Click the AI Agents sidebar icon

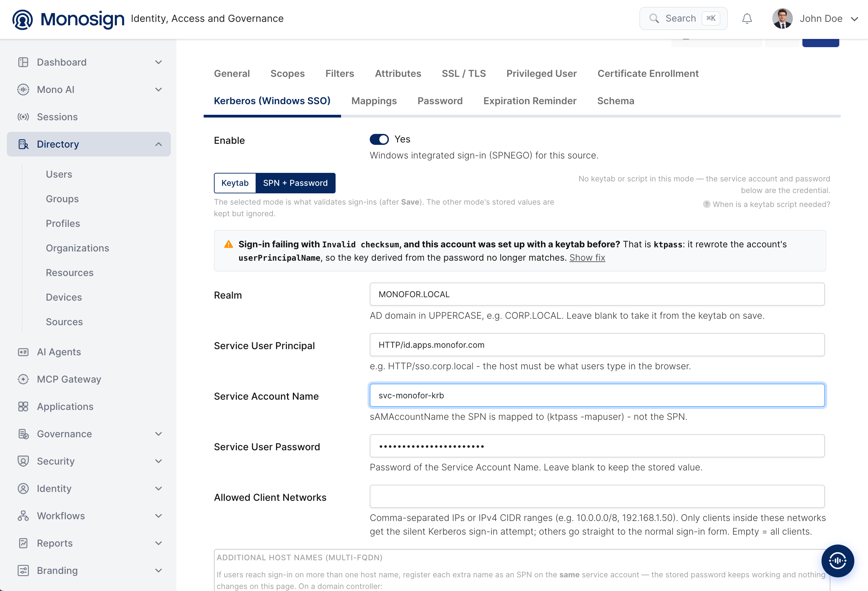point(23,352)
